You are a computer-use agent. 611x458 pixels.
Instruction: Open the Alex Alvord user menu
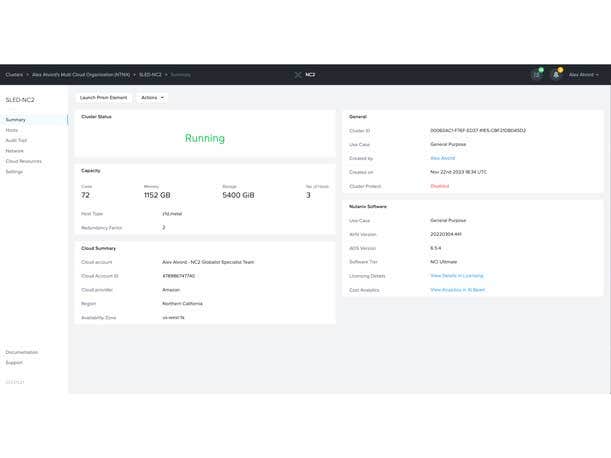[583, 75]
